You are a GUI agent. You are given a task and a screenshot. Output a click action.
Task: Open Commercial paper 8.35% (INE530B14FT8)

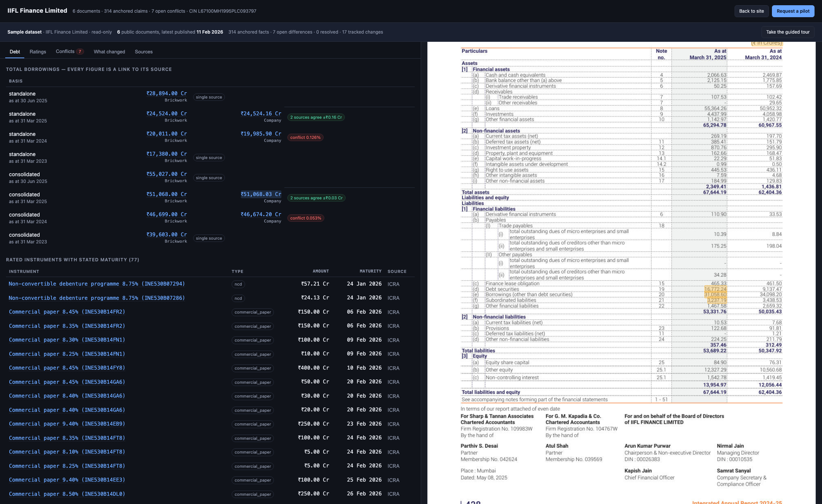click(67, 438)
